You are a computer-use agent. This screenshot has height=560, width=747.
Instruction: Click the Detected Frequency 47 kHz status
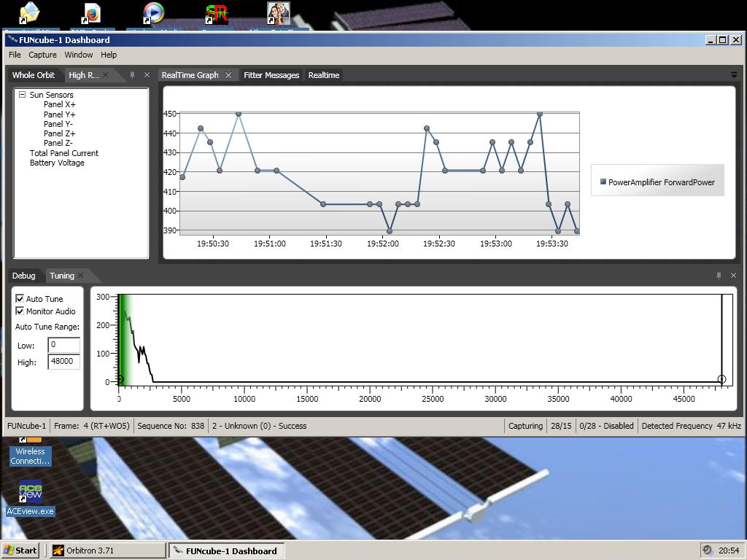(x=692, y=426)
